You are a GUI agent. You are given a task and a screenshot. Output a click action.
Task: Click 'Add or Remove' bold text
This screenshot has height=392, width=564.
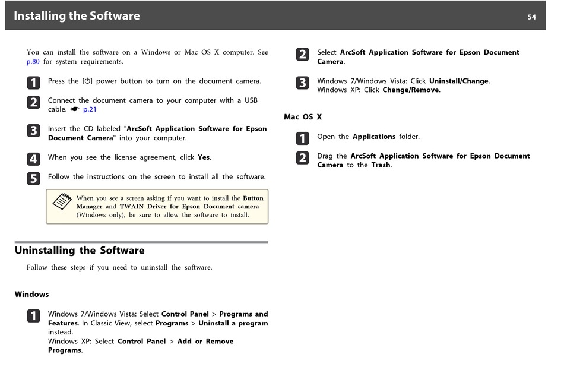click(x=205, y=342)
